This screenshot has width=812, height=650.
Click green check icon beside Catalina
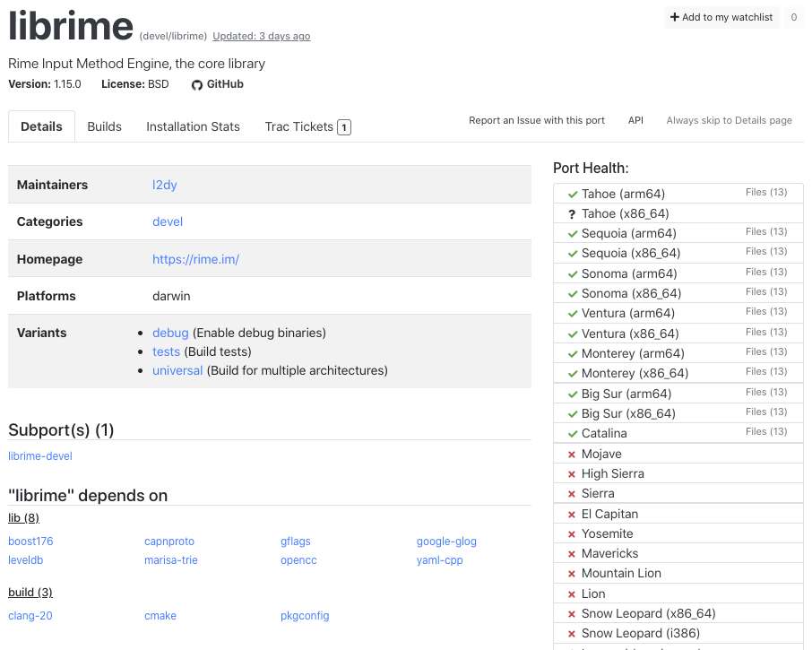(572, 434)
